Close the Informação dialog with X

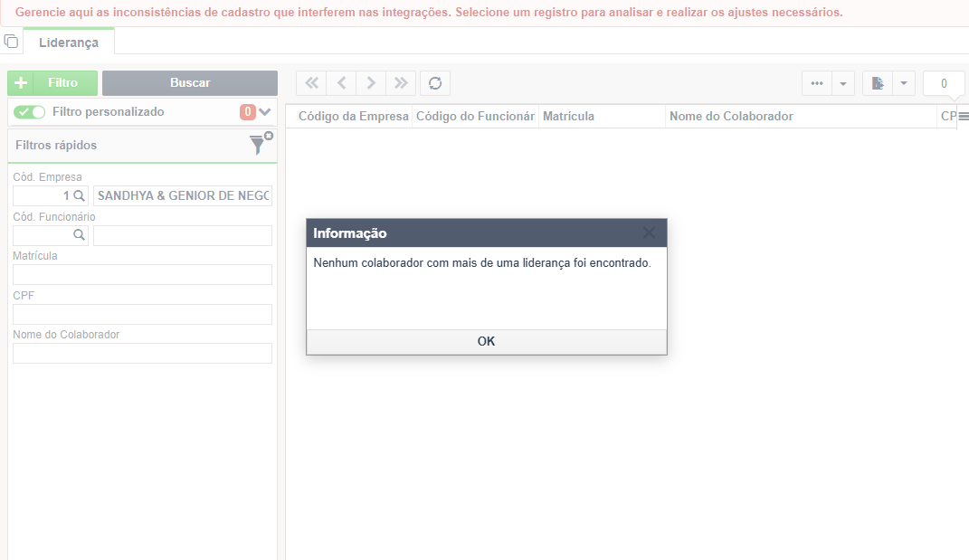click(649, 233)
